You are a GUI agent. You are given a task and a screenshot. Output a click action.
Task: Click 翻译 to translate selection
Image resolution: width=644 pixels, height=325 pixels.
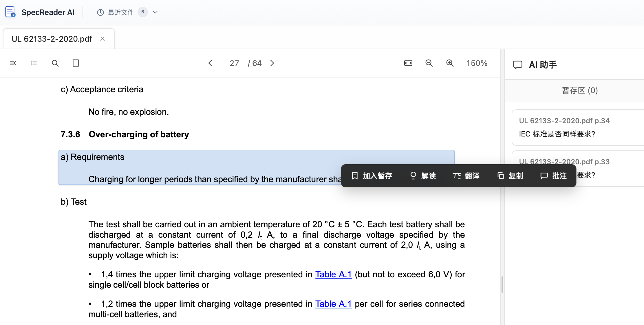(x=466, y=176)
